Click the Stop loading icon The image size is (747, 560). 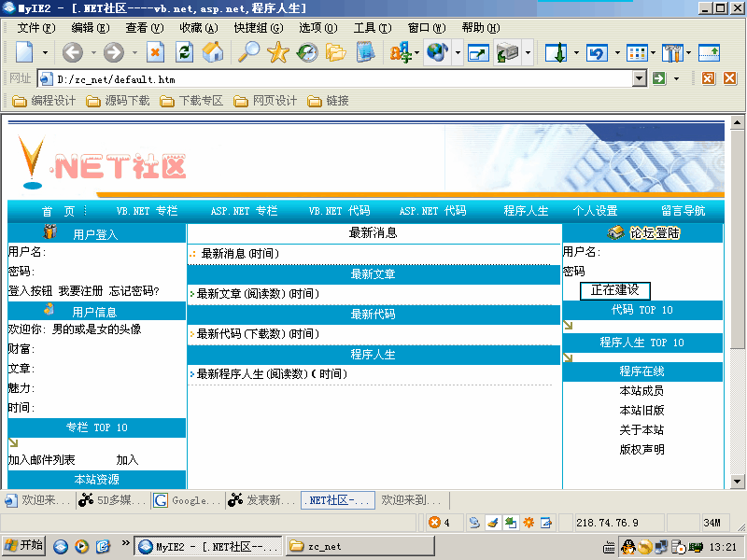click(x=155, y=52)
